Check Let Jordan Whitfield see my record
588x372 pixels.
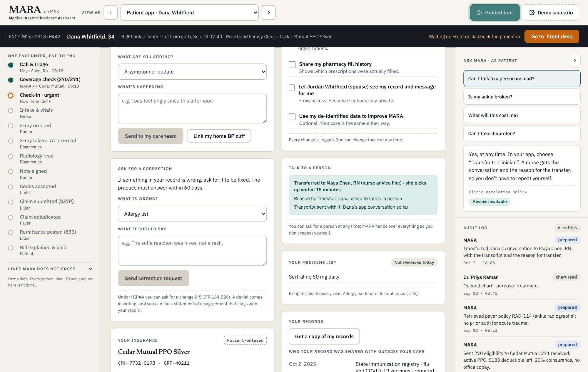(292, 87)
